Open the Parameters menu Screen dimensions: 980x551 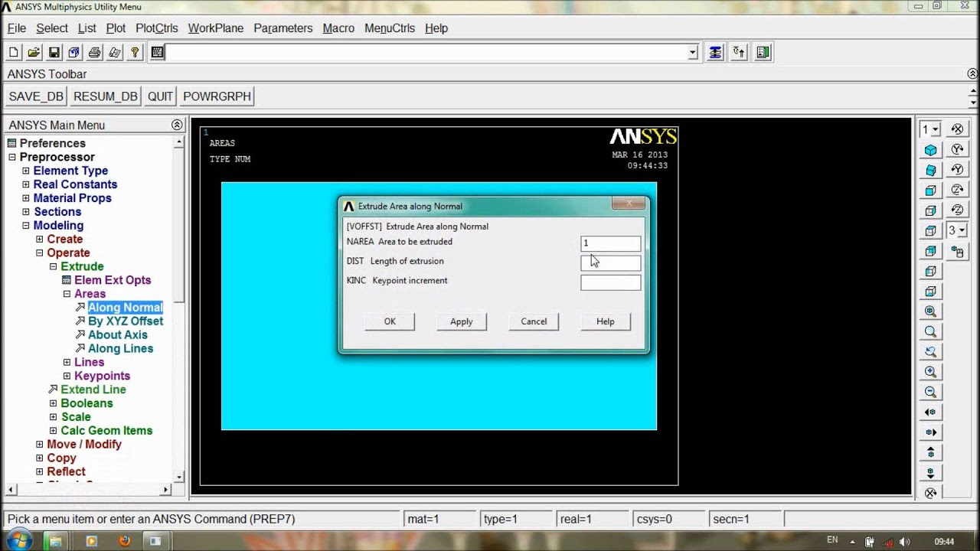tap(283, 28)
